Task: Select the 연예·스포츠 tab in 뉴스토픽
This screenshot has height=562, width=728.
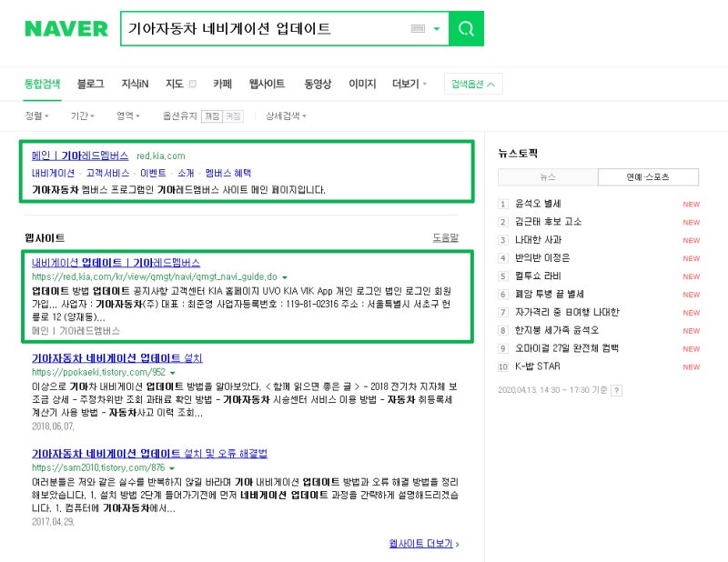Action: tap(648, 176)
